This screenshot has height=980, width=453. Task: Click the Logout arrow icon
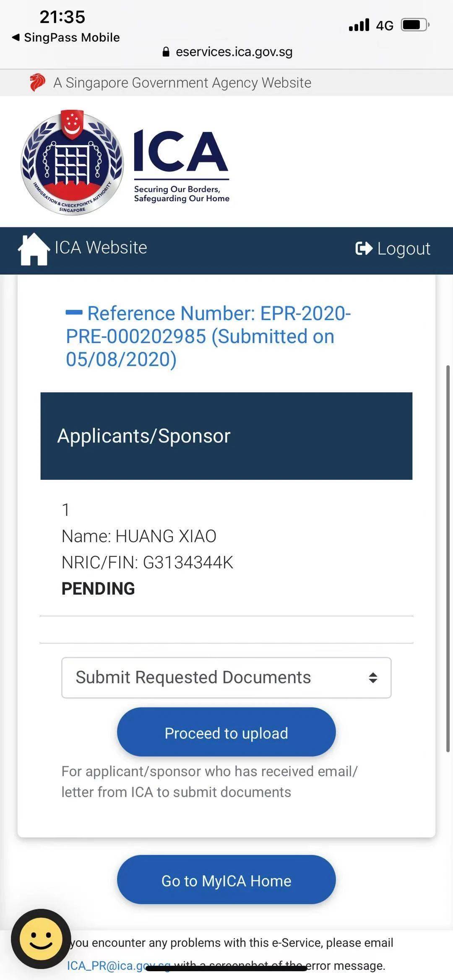click(x=364, y=248)
